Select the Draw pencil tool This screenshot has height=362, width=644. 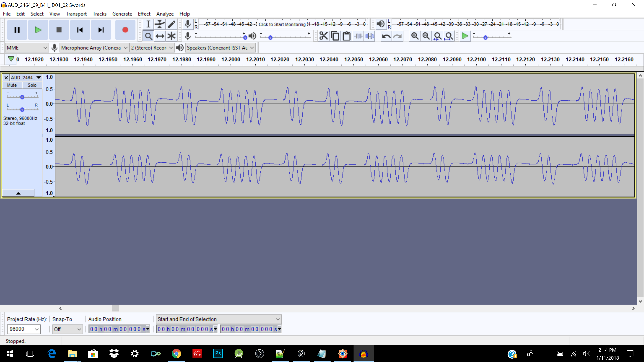pyautogui.click(x=171, y=24)
